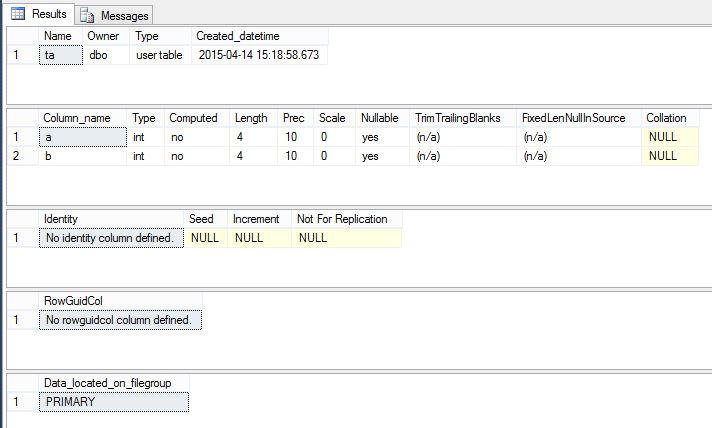The height and width of the screenshot is (428, 712).
Task: Select the NULL cell under Seed
Action: coord(206,238)
